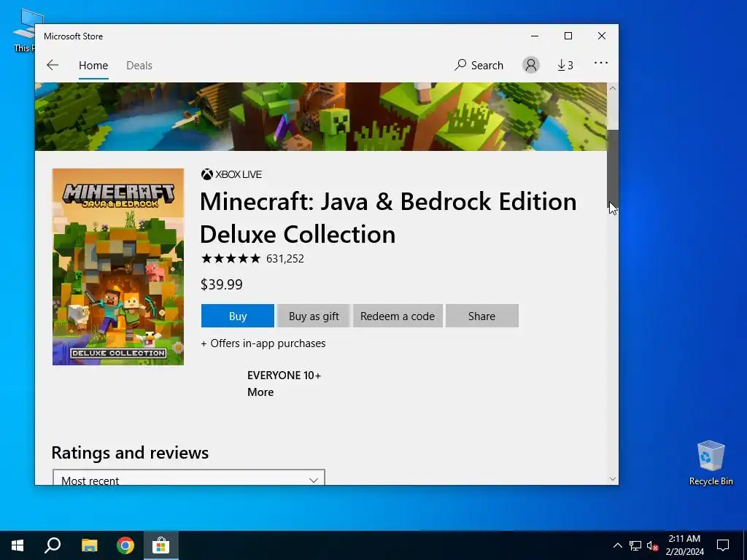747x560 pixels.
Task: Open the Action Center notifications icon
Action: pos(723,545)
